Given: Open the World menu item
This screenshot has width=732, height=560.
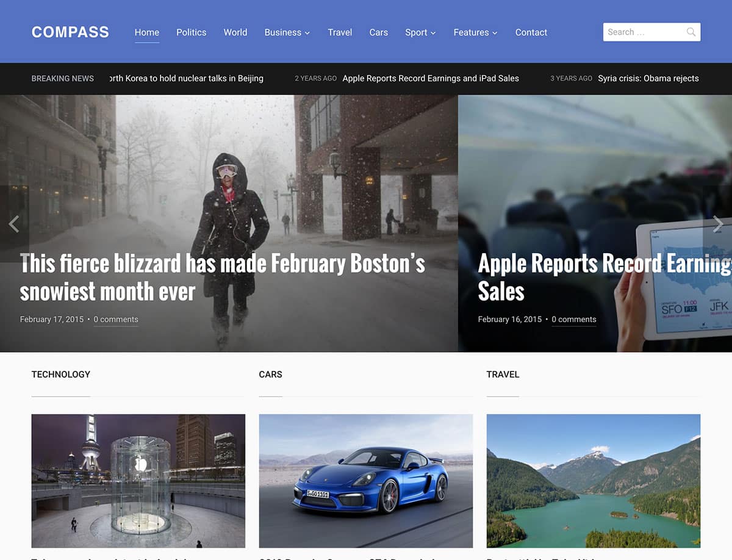Looking at the screenshot, I should pos(235,32).
